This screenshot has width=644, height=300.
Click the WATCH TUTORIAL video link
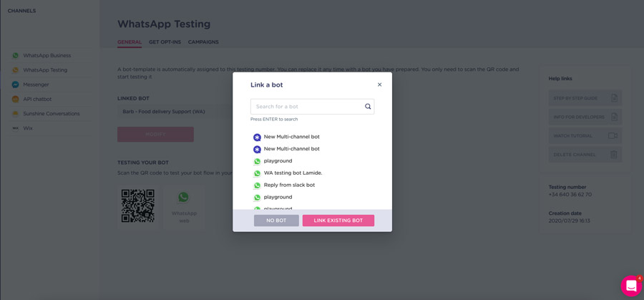585,135
